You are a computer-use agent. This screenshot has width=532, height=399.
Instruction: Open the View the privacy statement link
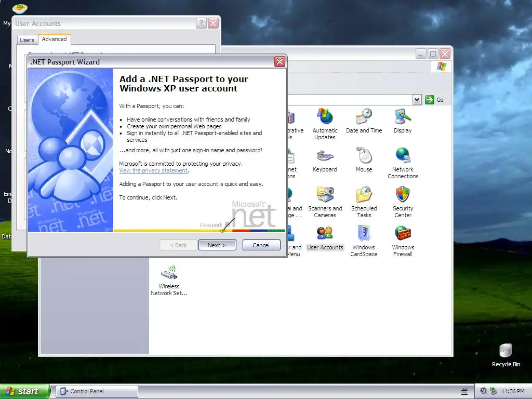pos(153,170)
